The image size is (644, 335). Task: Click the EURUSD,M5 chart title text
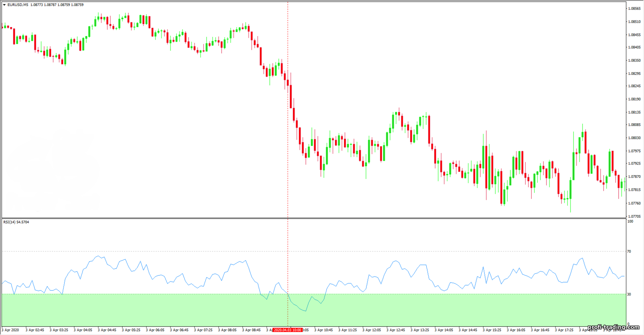[18, 5]
